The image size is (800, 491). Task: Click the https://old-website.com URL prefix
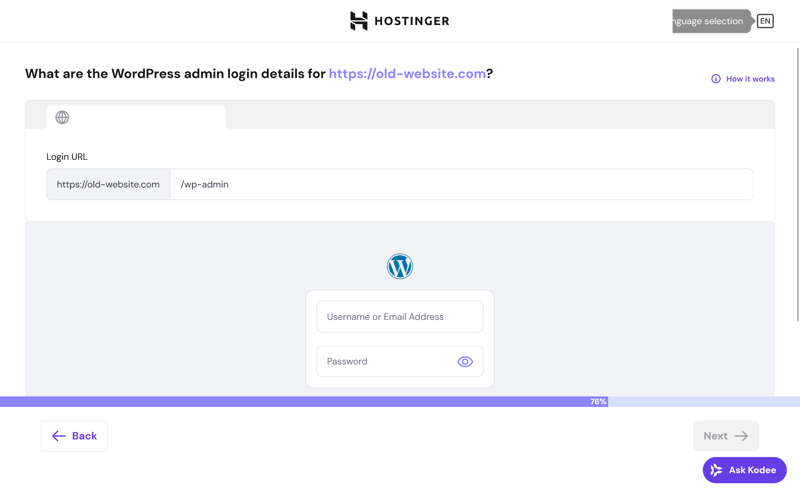108,184
